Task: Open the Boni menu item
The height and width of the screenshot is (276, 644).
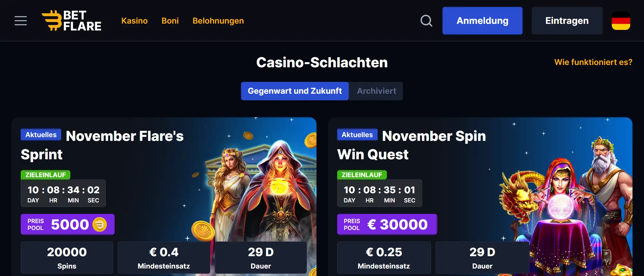Action: [170, 21]
